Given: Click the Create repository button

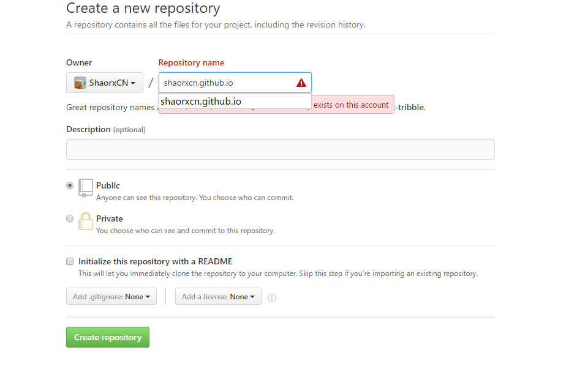Looking at the screenshot, I should (108, 337).
